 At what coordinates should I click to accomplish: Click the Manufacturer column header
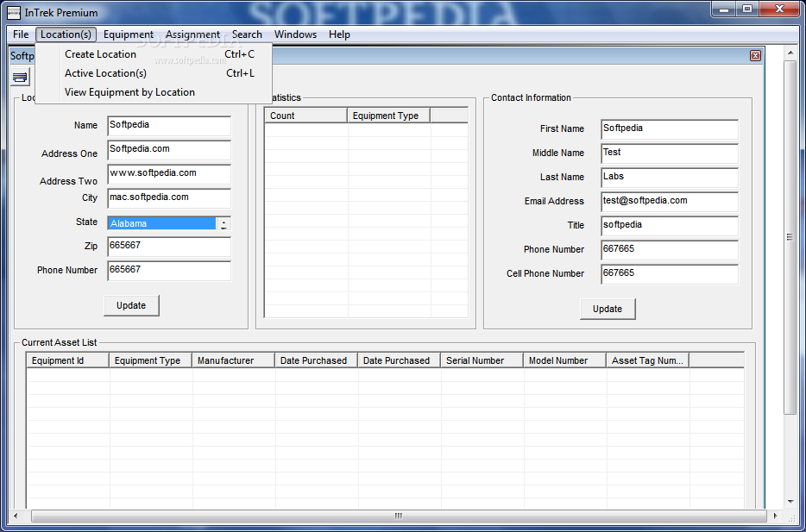pyautogui.click(x=233, y=360)
